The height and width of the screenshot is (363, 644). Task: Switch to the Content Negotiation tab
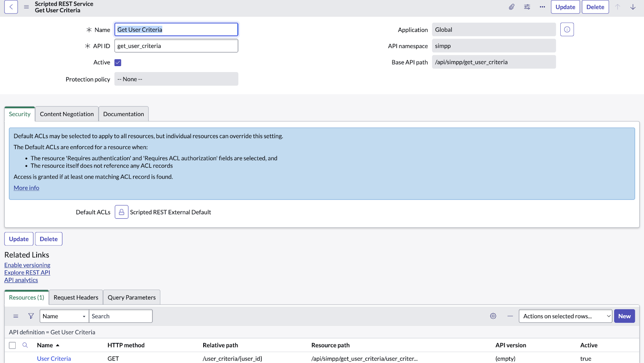pyautogui.click(x=67, y=114)
